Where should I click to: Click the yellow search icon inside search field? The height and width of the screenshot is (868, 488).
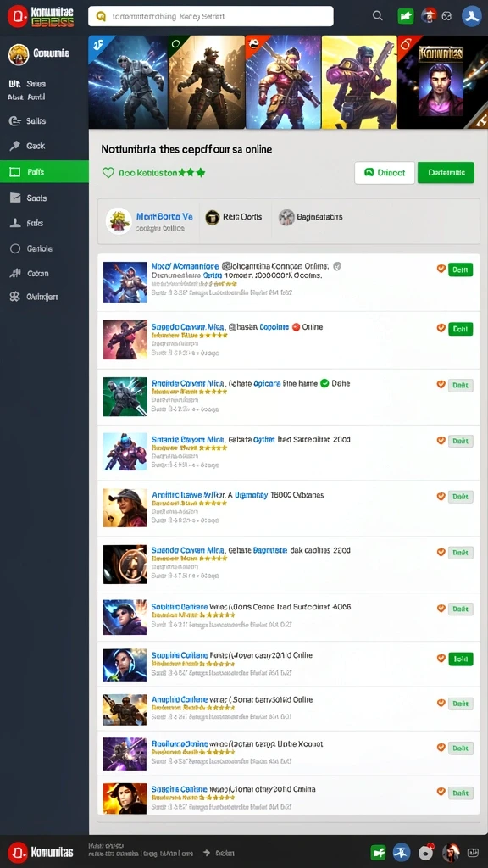101,17
